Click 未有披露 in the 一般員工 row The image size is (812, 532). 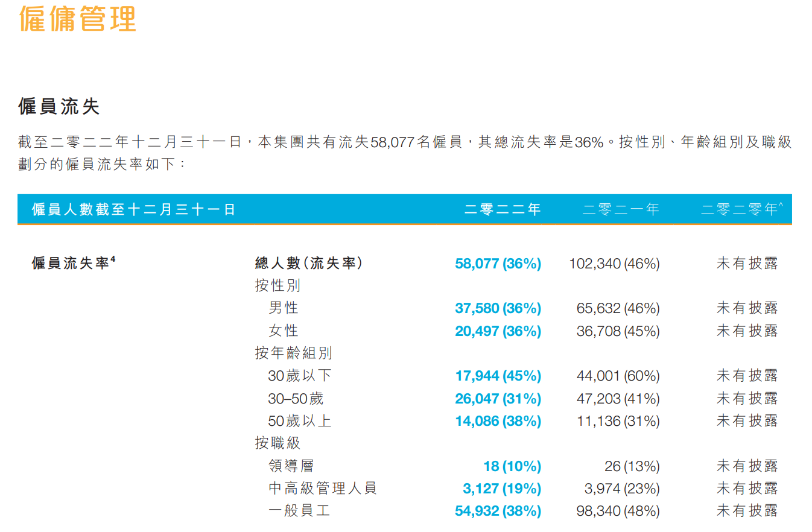[747, 511]
